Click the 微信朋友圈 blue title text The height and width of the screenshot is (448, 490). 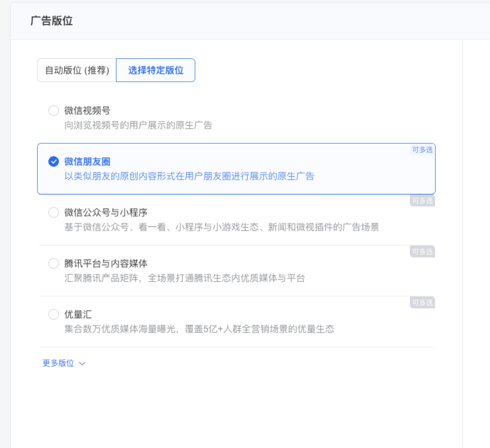87,161
